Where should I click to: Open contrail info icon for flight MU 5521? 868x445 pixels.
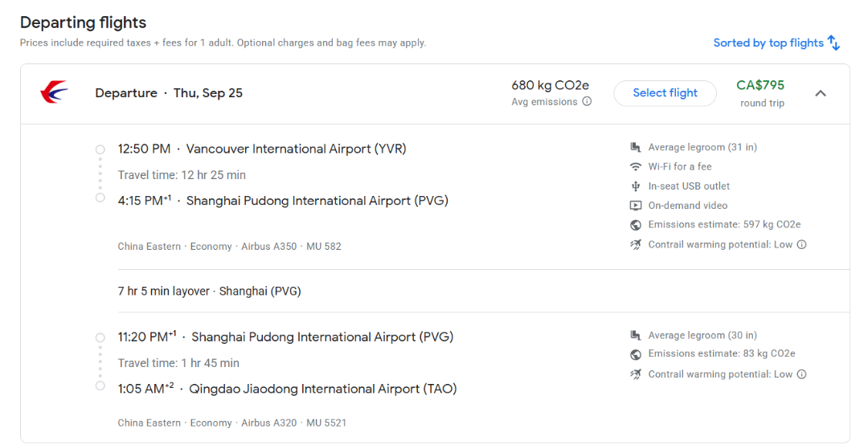tap(801, 374)
